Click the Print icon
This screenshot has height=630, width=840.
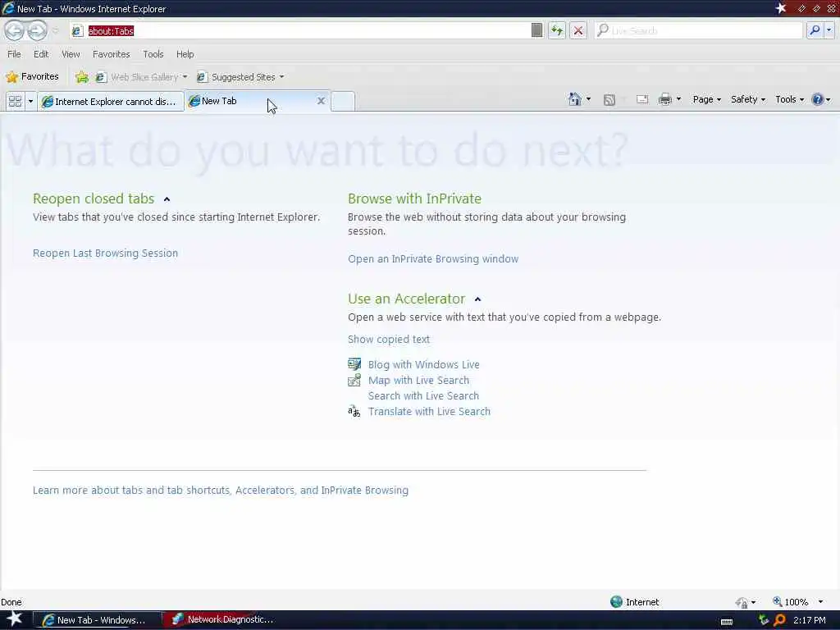click(x=664, y=99)
